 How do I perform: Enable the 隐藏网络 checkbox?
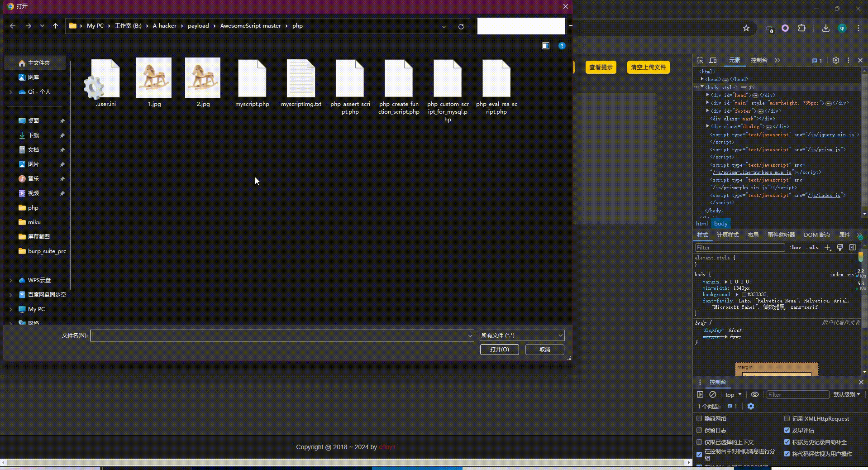pos(699,418)
